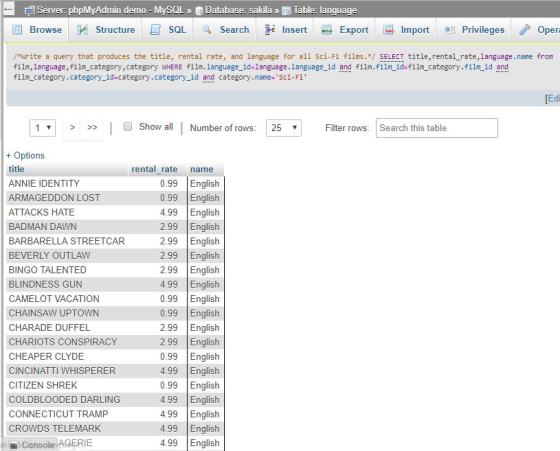Select the CHEAPER CLYDE cell

[x=67, y=356]
